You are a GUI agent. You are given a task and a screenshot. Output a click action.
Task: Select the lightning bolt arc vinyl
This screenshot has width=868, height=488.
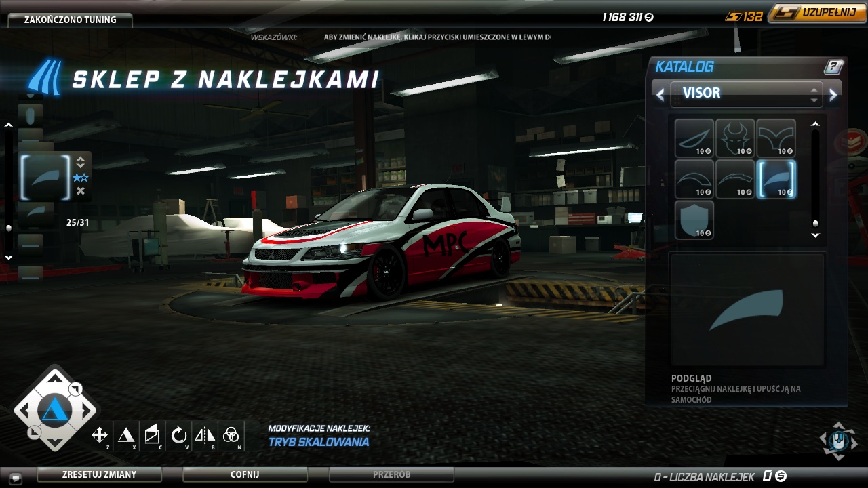pos(735,179)
